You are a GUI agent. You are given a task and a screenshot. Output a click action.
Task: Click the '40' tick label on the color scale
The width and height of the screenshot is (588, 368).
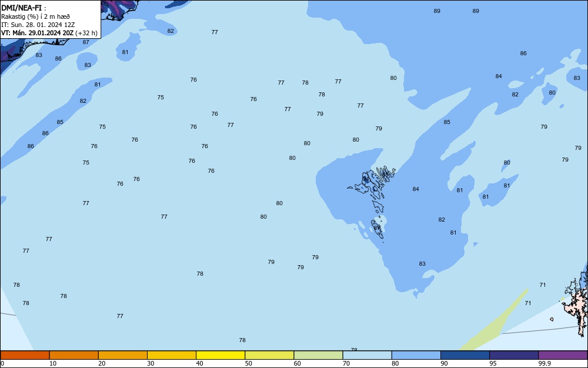click(199, 363)
